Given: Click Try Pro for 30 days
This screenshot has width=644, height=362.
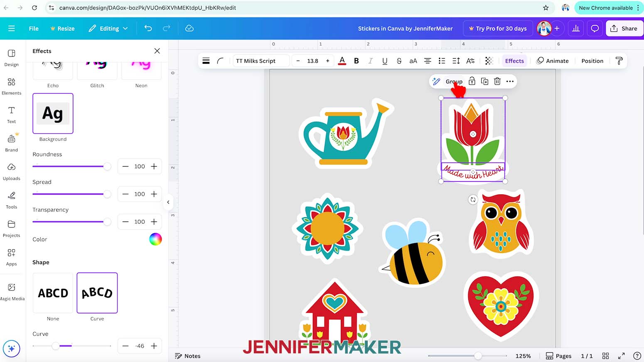Looking at the screenshot, I should click(498, 29).
